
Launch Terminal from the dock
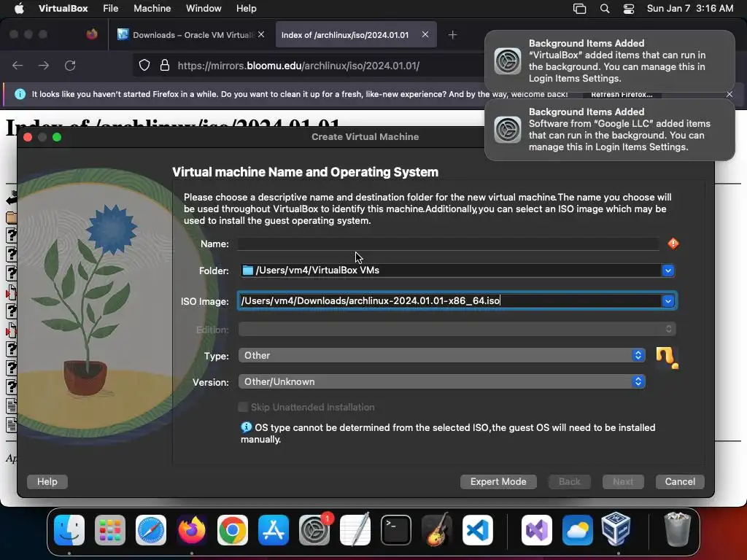point(396,530)
